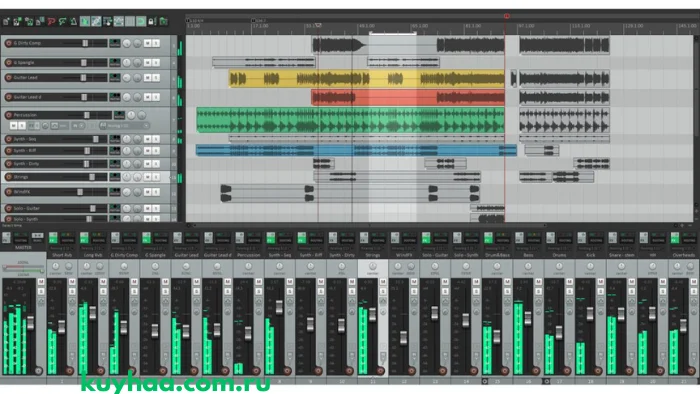Click the green Redo arrow icon
Screen dimensions: 700x394
[x=62, y=21]
